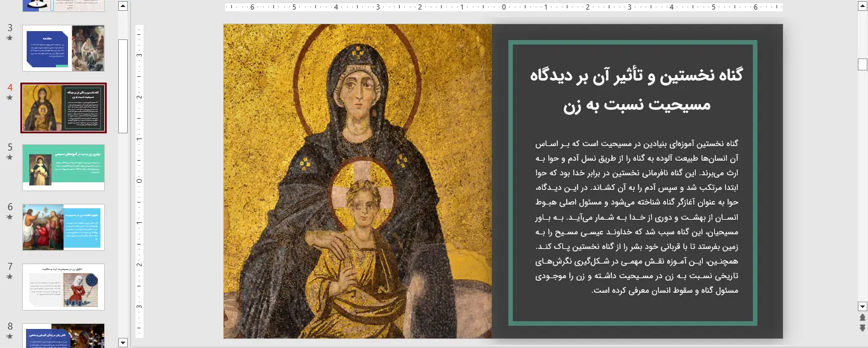
Task: Go to previous slide with double-up arrow
Action: pos(862,317)
